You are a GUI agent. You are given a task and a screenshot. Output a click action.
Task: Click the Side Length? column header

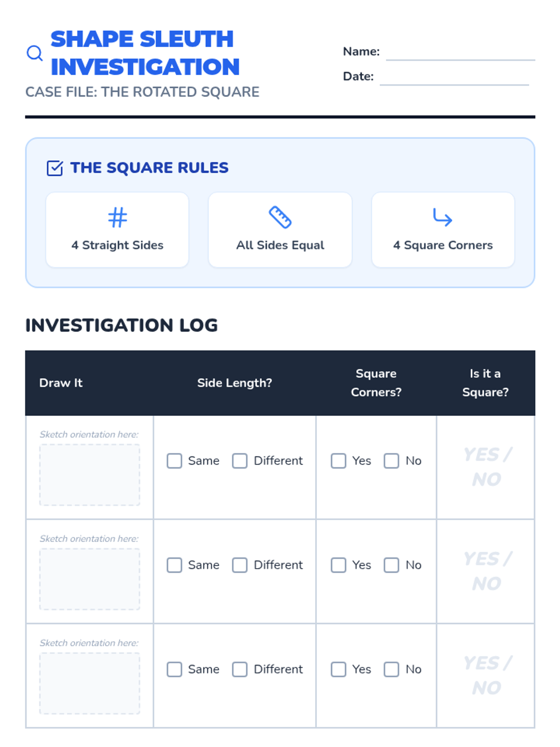(x=234, y=383)
